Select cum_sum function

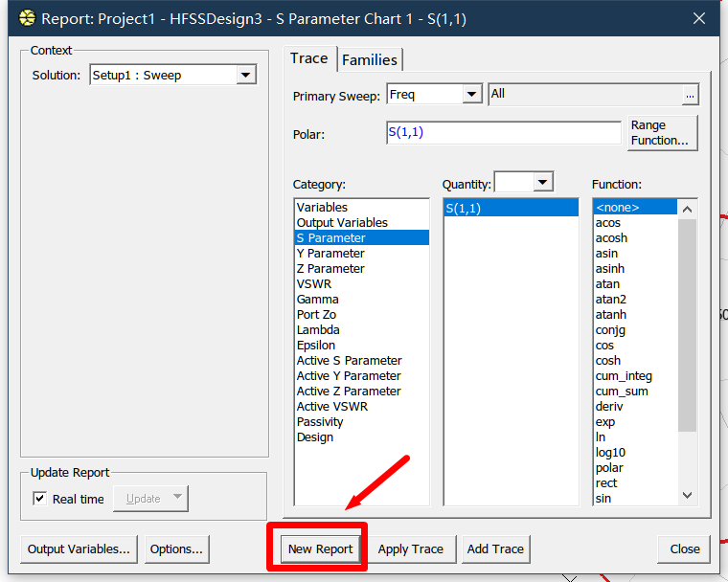pos(635,391)
